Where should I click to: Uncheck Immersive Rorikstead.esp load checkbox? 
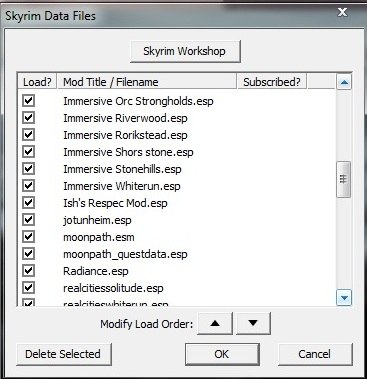coord(28,134)
